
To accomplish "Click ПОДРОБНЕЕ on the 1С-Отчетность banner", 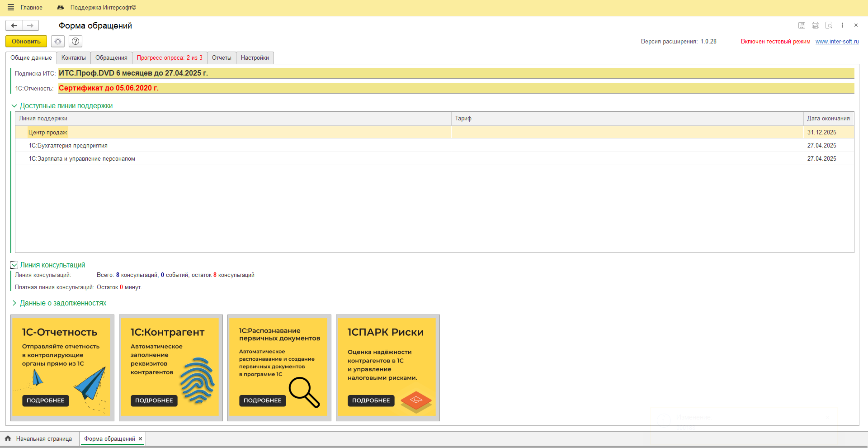I will [x=46, y=401].
